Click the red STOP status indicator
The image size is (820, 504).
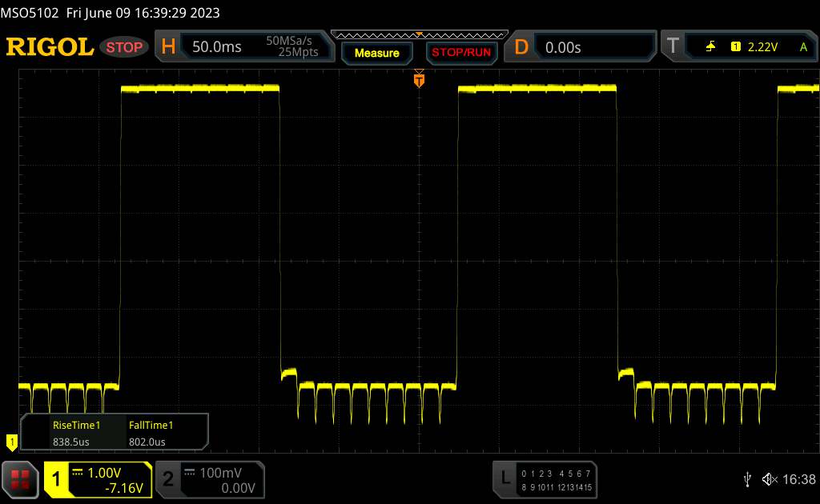click(x=125, y=47)
